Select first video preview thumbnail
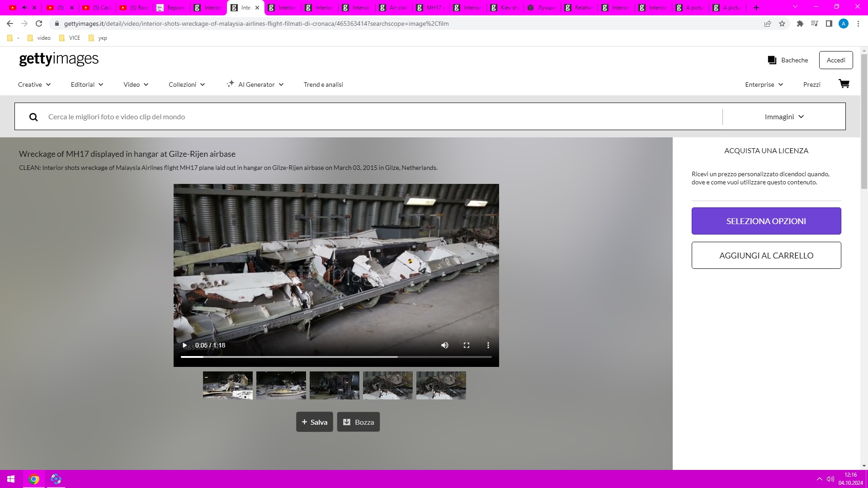868x488 pixels. tap(228, 385)
